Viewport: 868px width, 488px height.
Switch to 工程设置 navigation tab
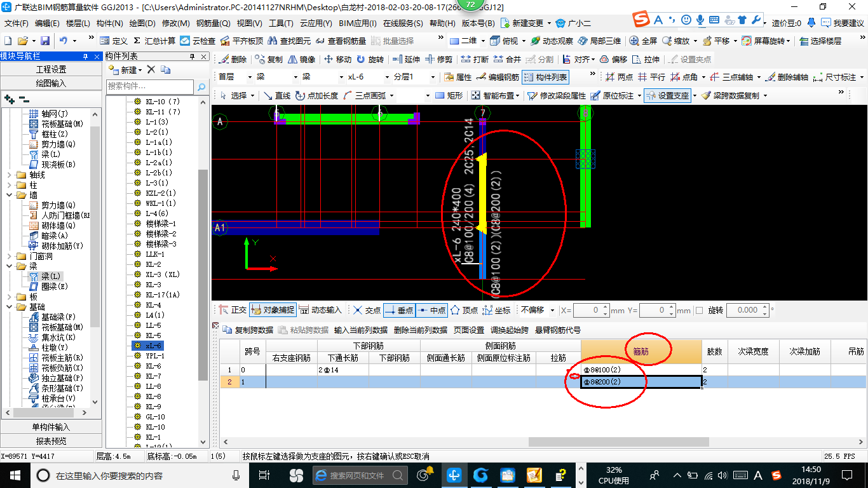[51, 69]
